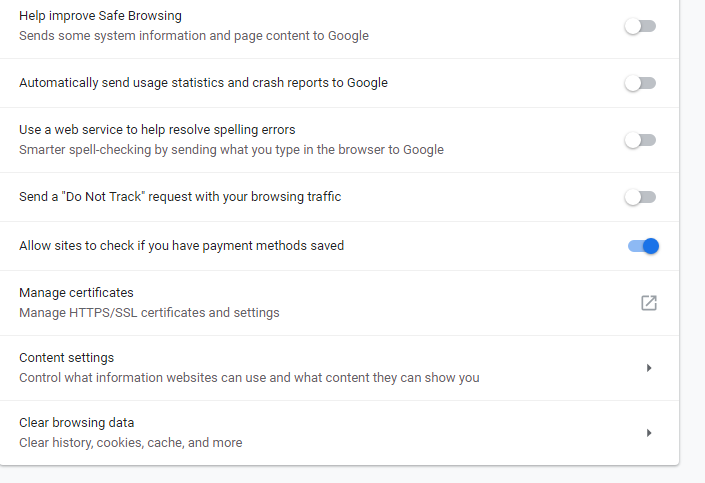Click the Manage certificates title text

(x=76, y=293)
